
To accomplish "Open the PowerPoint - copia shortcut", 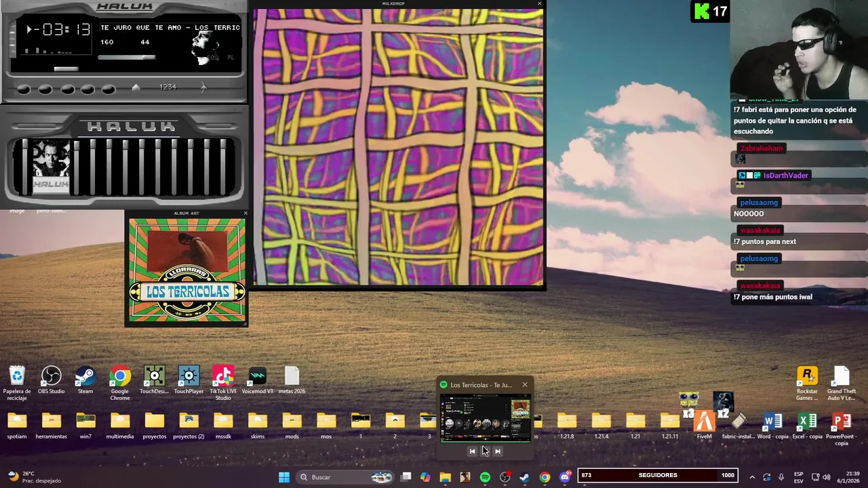I will tap(842, 428).
